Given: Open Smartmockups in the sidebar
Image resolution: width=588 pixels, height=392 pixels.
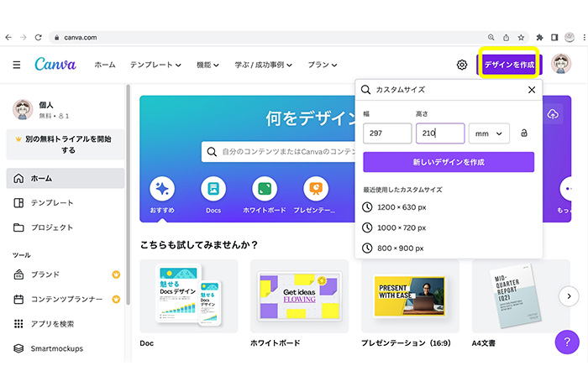Looking at the screenshot, I should click(x=66, y=348).
